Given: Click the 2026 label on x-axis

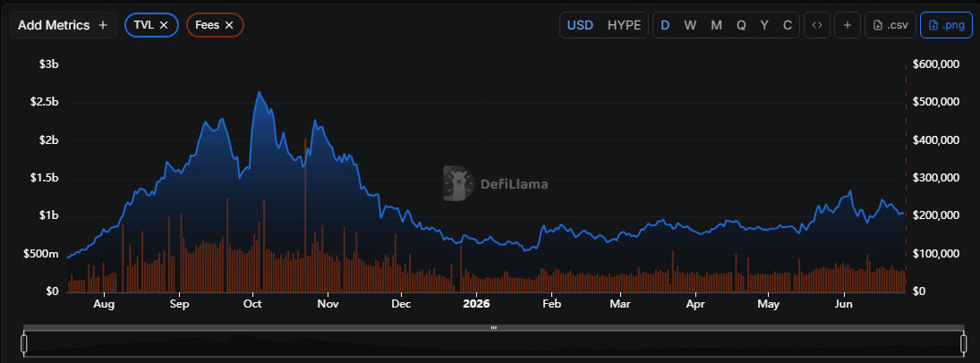Looking at the screenshot, I should 476,304.
